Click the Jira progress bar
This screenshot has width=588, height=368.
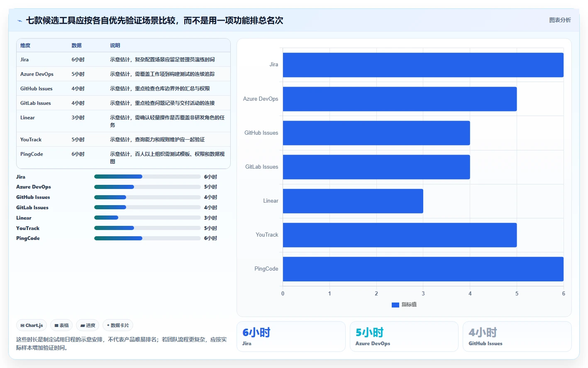(x=147, y=177)
